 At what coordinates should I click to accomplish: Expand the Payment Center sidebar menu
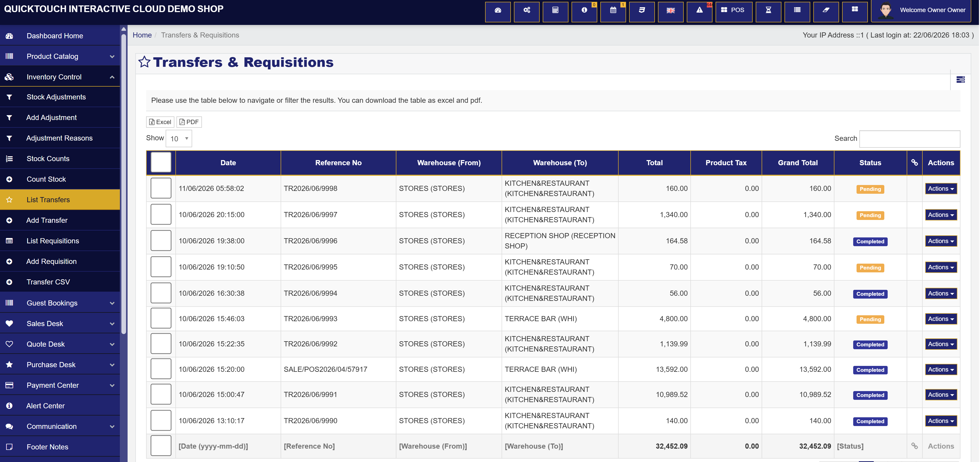click(60, 385)
